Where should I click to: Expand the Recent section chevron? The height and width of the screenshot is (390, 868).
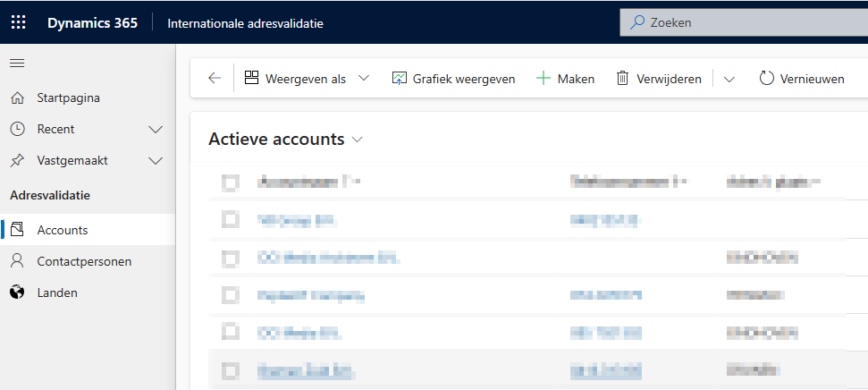pos(156,130)
